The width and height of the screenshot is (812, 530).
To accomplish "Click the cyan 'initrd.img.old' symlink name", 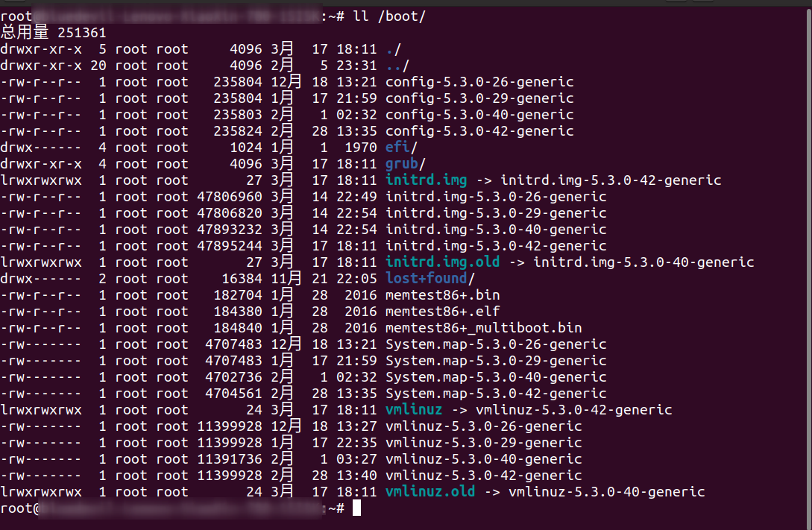I will 443,262.
